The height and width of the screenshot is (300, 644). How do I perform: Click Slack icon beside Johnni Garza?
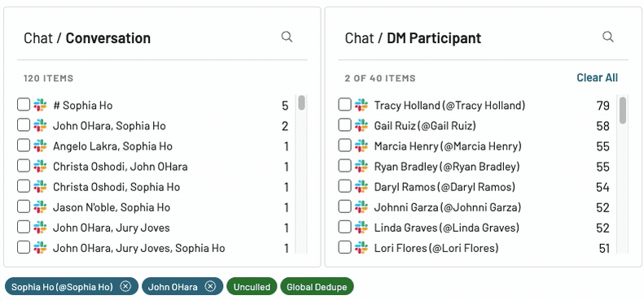[361, 207]
